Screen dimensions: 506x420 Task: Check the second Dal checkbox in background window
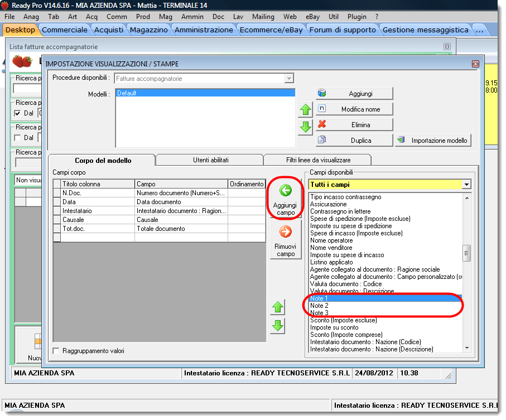[x=17, y=138]
